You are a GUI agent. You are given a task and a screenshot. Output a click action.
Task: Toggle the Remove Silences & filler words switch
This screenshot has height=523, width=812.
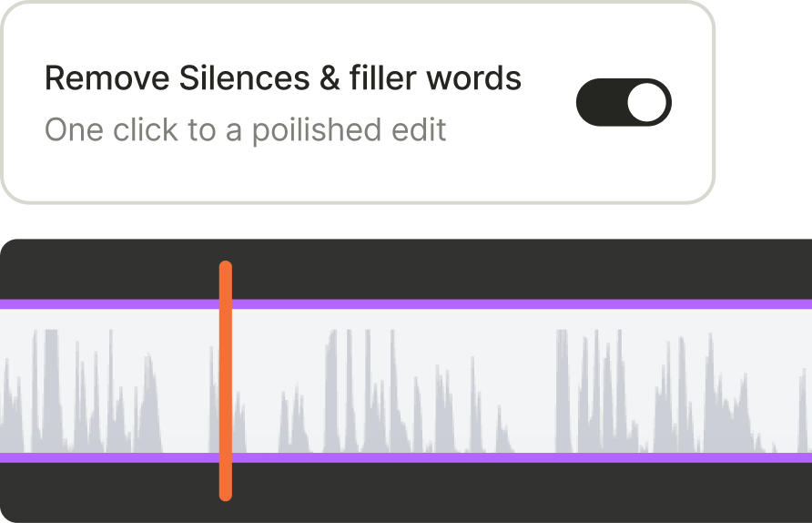(x=624, y=103)
